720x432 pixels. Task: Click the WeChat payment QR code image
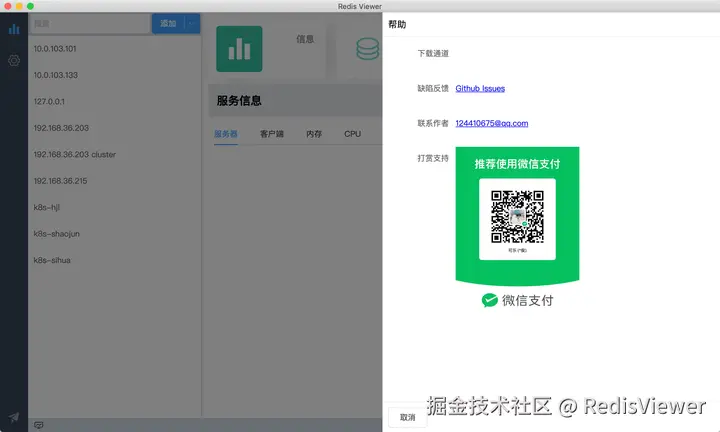518,216
